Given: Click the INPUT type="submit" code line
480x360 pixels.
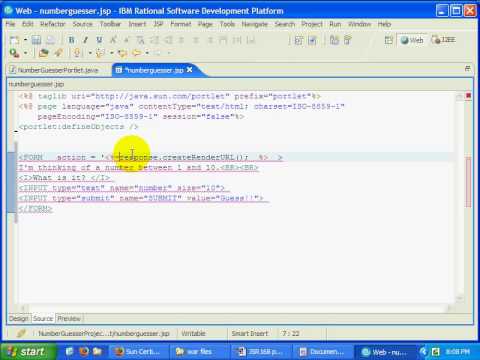Looking at the screenshot, I should [x=141, y=198].
